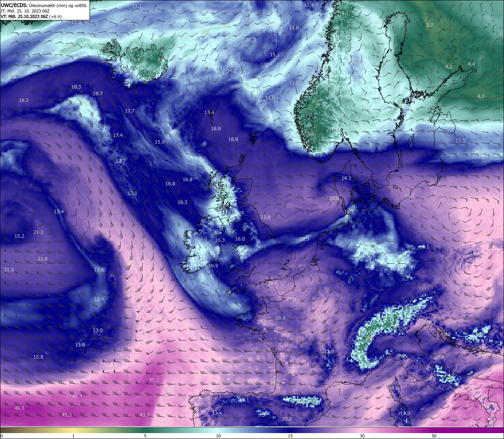Click the map value 21.6
Viewport: 504px width, 439px height.
point(43,259)
